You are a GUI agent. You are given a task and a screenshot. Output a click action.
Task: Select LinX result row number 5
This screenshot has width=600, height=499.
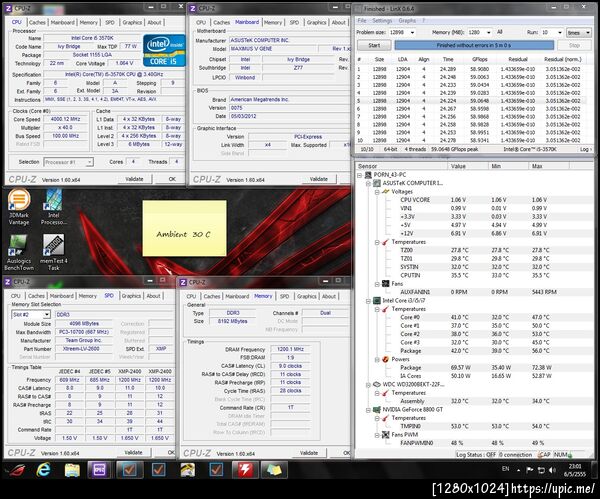point(471,101)
